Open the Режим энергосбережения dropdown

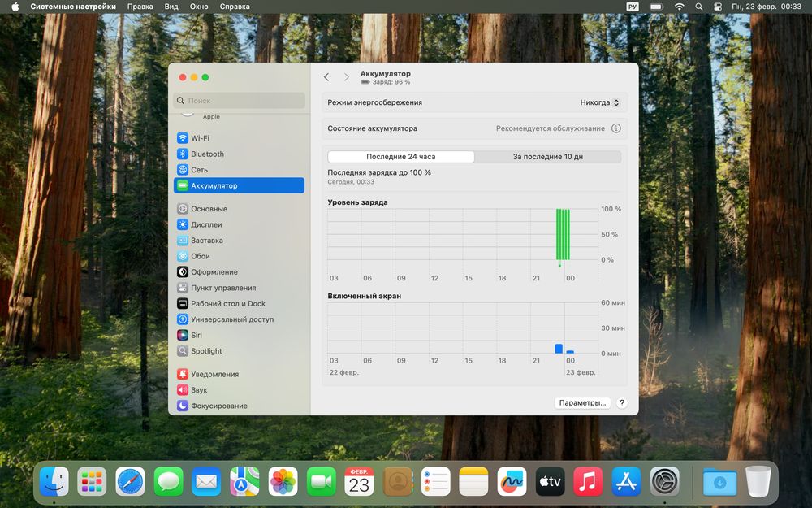pos(600,102)
